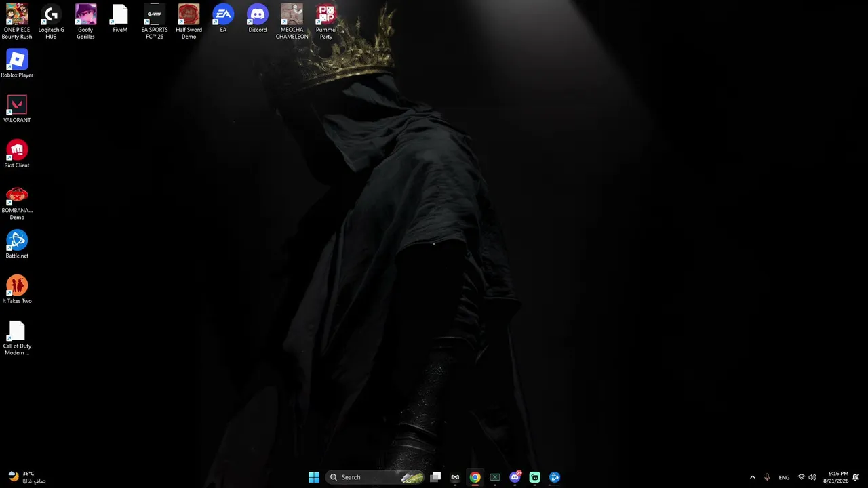The width and height of the screenshot is (868, 488).
Task: Click the microphone tray icon
Action: [x=767, y=477]
